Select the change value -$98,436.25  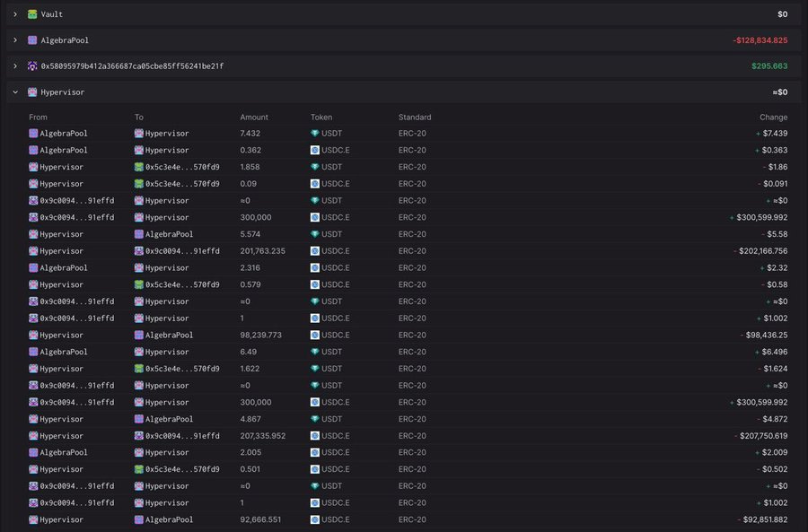pos(764,336)
